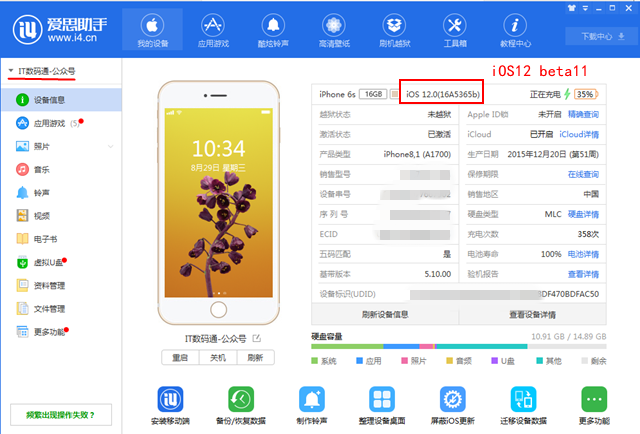Open the 高清壁纸 tab
The width and height of the screenshot is (640, 434).
(x=334, y=30)
